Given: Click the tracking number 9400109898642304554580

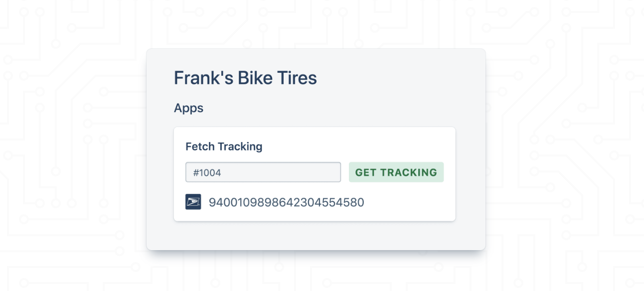Looking at the screenshot, I should click(x=286, y=203).
